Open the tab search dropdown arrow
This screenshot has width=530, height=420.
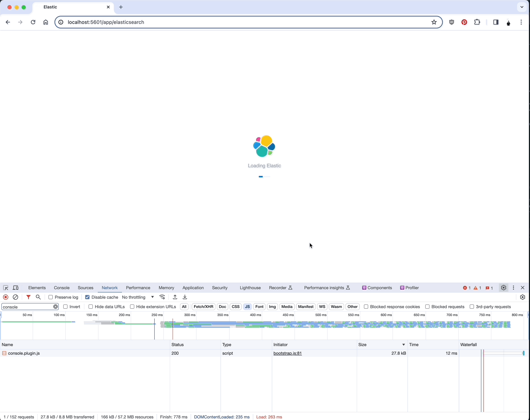tap(522, 7)
